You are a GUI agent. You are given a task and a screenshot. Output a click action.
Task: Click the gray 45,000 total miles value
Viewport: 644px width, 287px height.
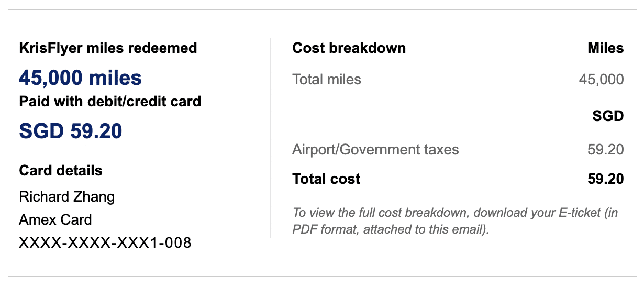point(601,80)
